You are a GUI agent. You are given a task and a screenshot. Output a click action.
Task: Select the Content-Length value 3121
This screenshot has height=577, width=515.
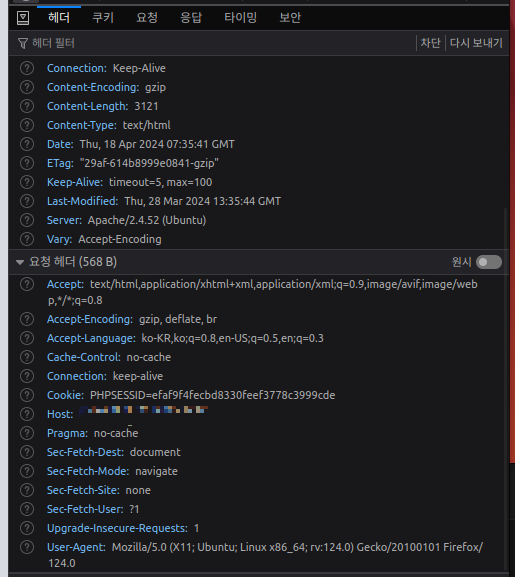(x=146, y=106)
